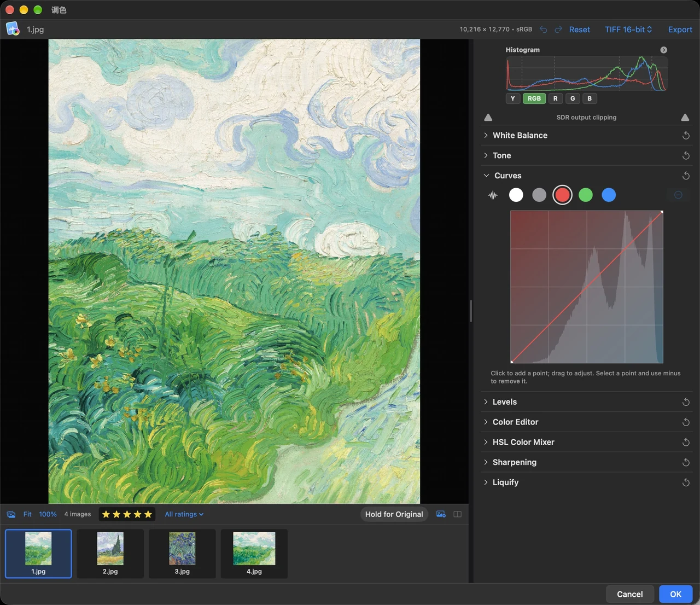Reset Color Editor adjustments
This screenshot has height=605, width=700.
tap(686, 422)
